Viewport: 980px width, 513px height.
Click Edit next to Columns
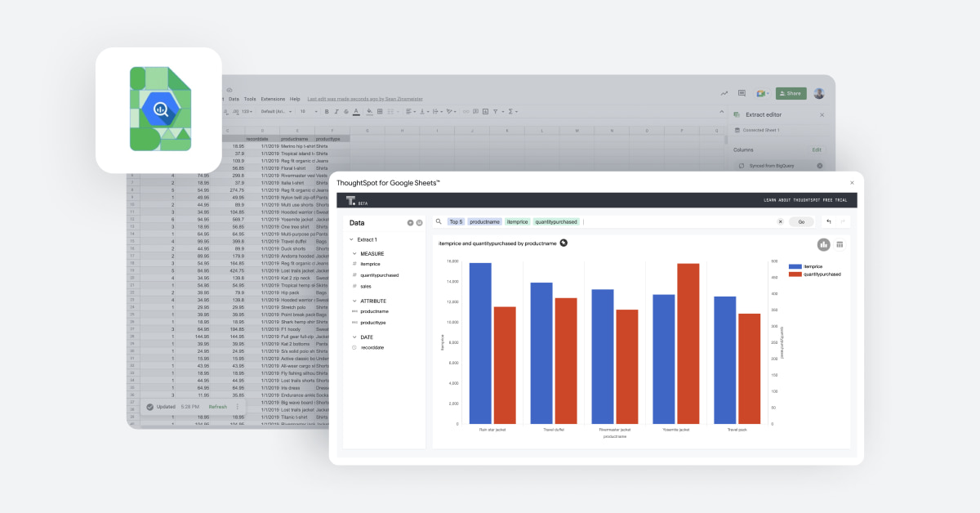point(817,149)
